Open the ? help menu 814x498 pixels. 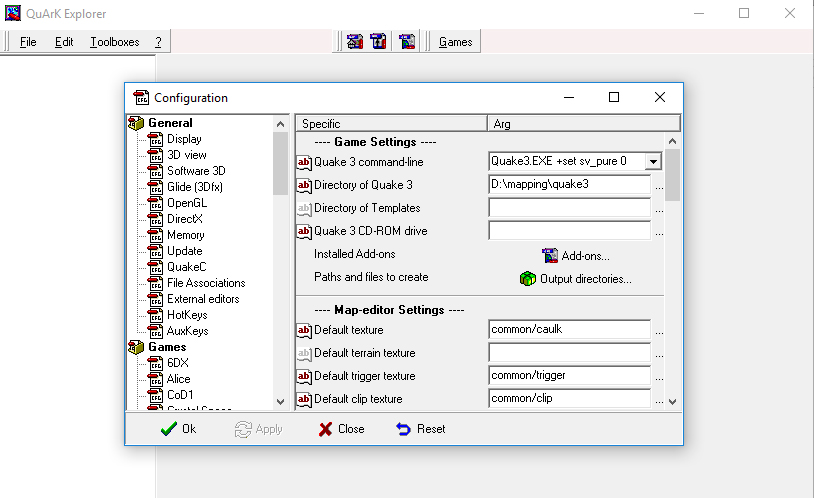point(158,42)
